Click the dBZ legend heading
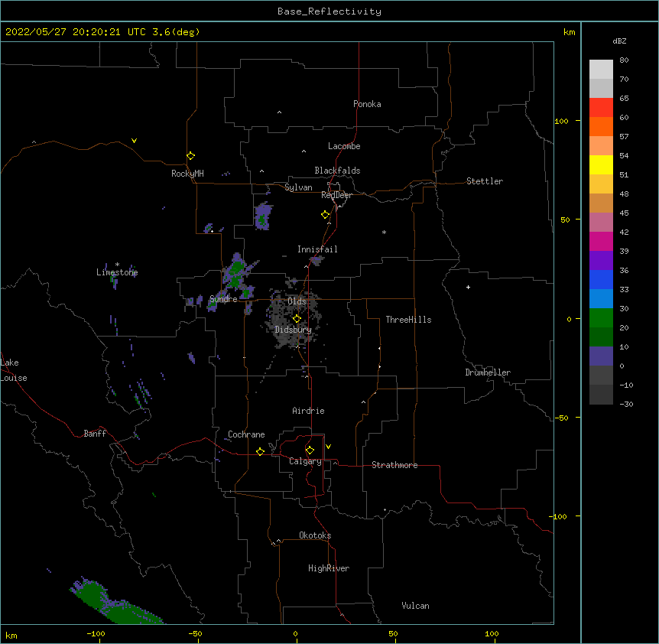This screenshot has width=659, height=644. pos(619,41)
